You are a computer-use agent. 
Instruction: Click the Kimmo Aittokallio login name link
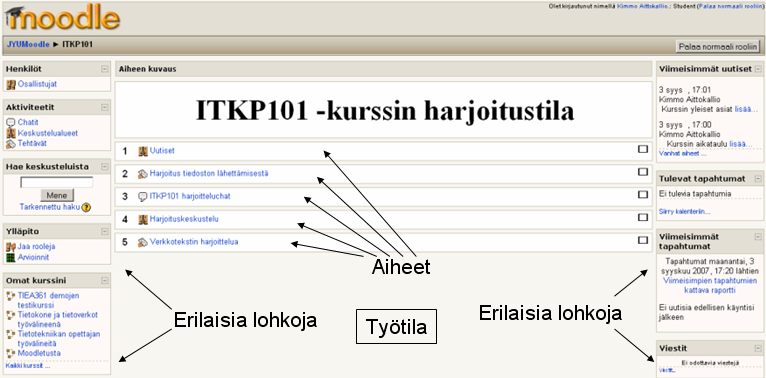click(x=643, y=6)
